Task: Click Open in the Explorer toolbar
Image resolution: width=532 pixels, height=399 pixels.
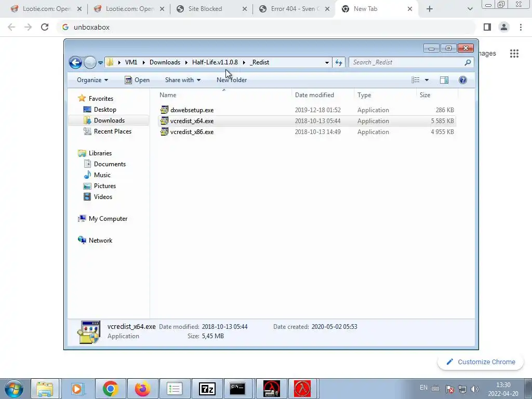Action: coord(137,80)
